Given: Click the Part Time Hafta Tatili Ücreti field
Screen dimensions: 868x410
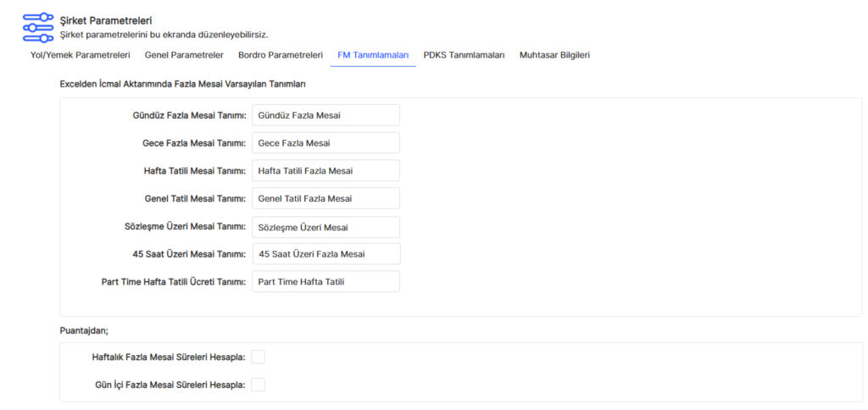Looking at the screenshot, I should [x=325, y=282].
